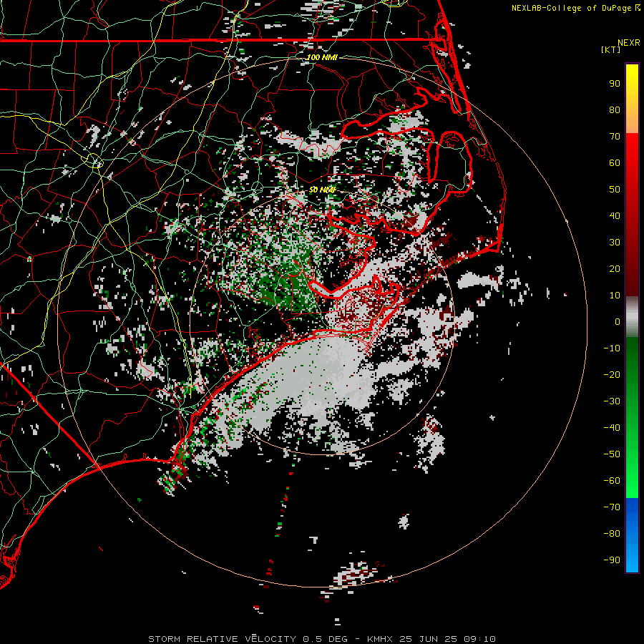Screen dimensions: 644x644
Task: Click the 90 value on the velocity scale
Action: (x=615, y=84)
